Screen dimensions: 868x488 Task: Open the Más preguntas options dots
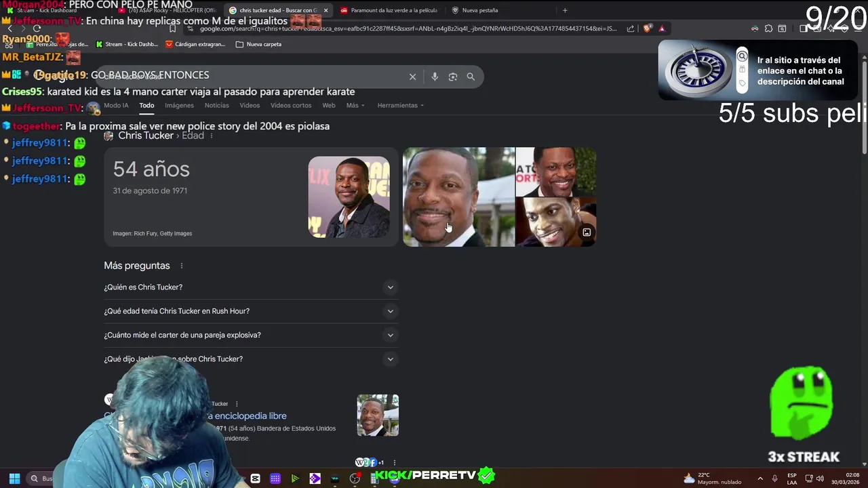point(182,266)
